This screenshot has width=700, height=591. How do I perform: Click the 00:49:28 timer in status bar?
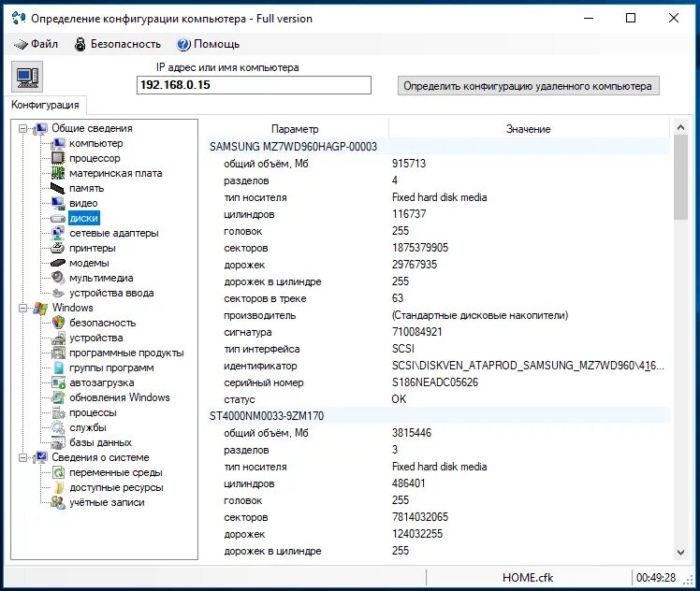[x=656, y=578]
